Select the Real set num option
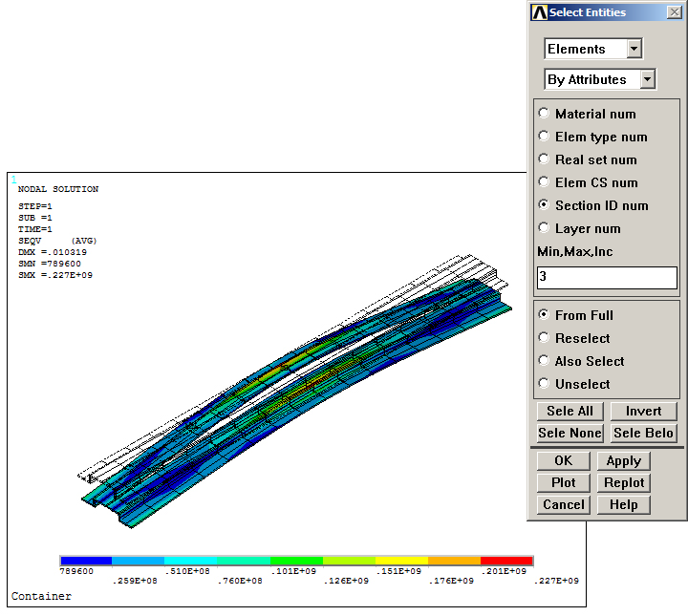Image resolution: width=688 pixels, height=616 pixels. click(545, 159)
